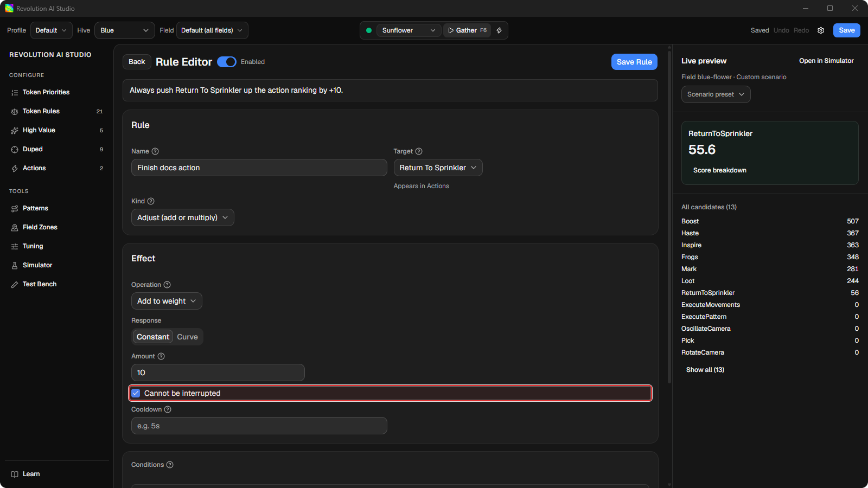Open Scenario preset dropdown
The width and height of the screenshot is (868, 488).
[x=716, y=94]
